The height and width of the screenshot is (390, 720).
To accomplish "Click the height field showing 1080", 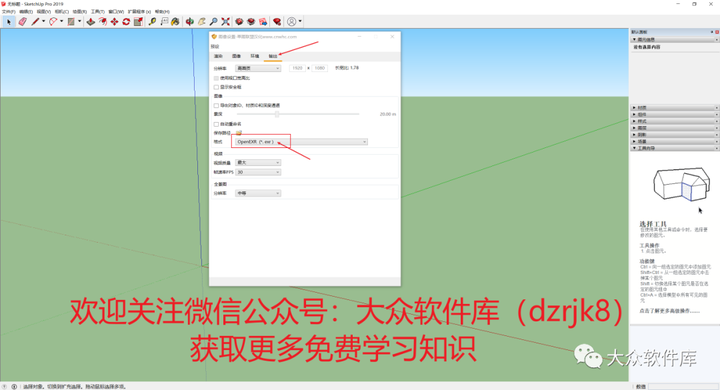I will [x=320, y=68].
